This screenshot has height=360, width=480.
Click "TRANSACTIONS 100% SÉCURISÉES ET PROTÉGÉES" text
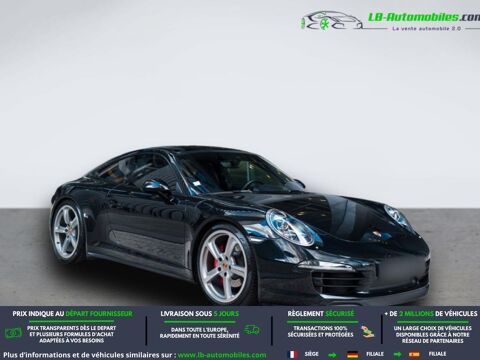pyautogui.click(x=320, y=332)
